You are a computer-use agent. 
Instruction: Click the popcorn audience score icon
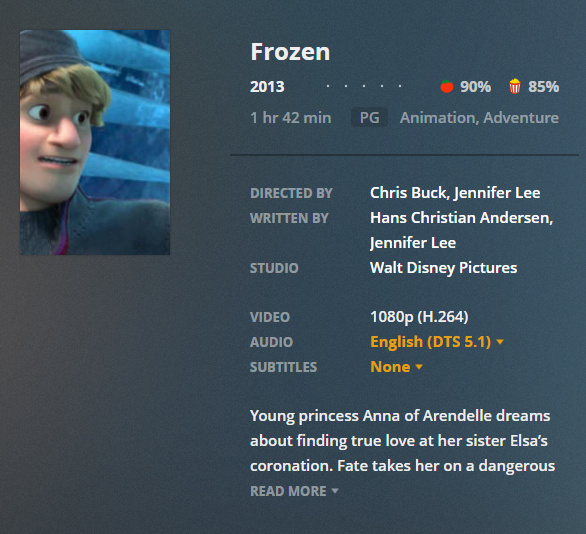[x=515, y=86]
